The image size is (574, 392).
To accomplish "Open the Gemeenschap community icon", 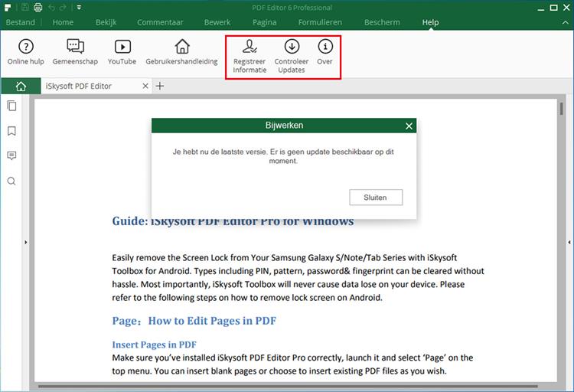I will [75, 52].
